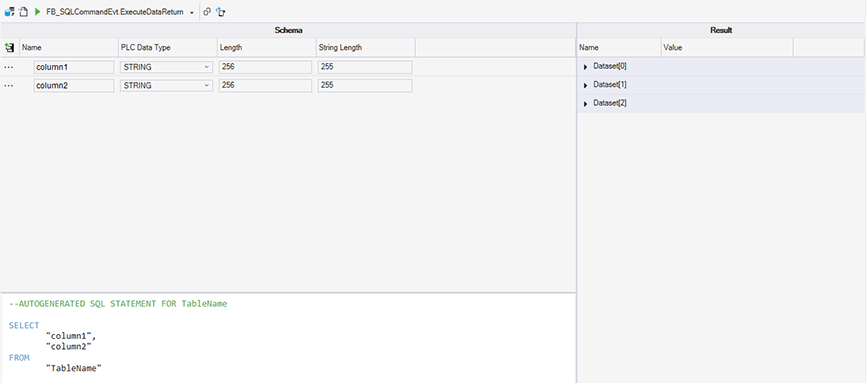Click the Result panel title

pyautogui.click(x=721, y=30)
